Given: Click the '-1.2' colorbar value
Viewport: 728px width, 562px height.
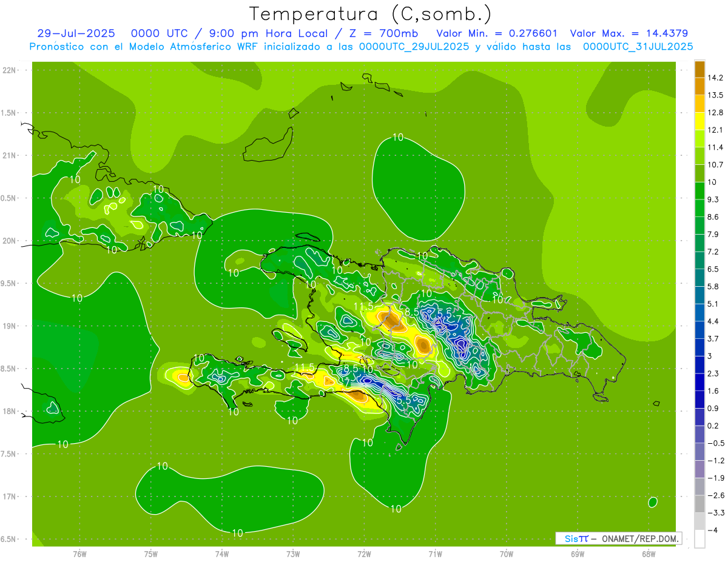Looking at the screenshot, I should (715, 461).
